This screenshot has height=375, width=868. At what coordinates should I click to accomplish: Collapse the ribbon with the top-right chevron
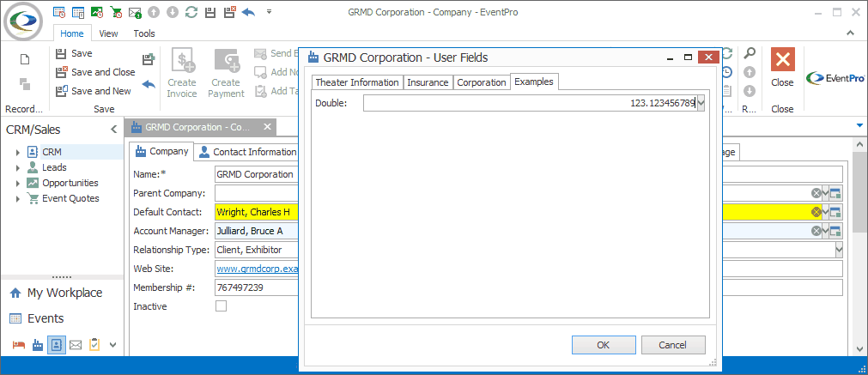(x=851, y=33)
